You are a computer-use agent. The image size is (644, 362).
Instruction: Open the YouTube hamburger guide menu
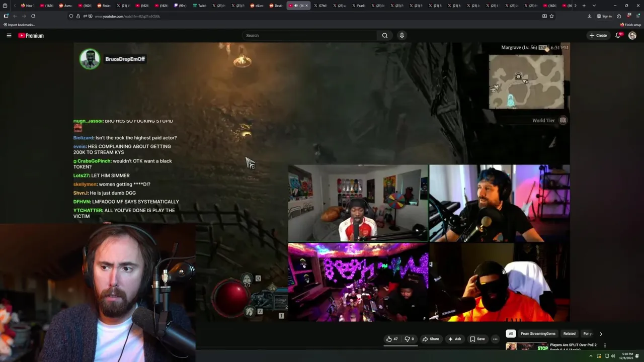click(9, 36)
